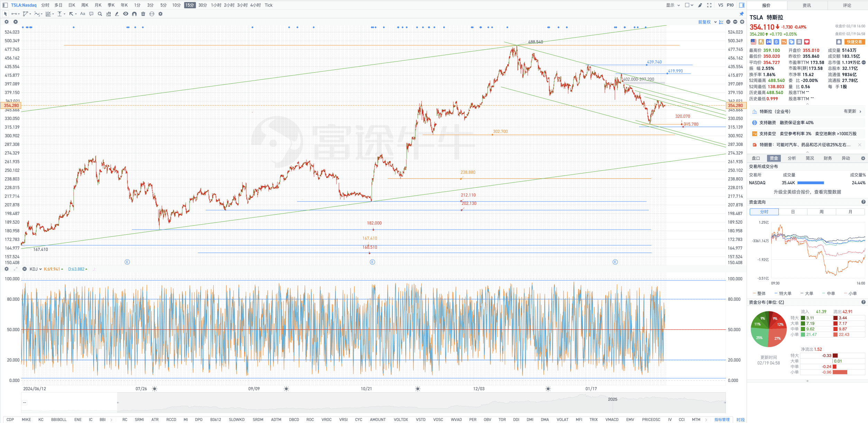Screen dimensions: 868x423
Task: Click the orange short-selling chart icon
Action: [784, 42]
